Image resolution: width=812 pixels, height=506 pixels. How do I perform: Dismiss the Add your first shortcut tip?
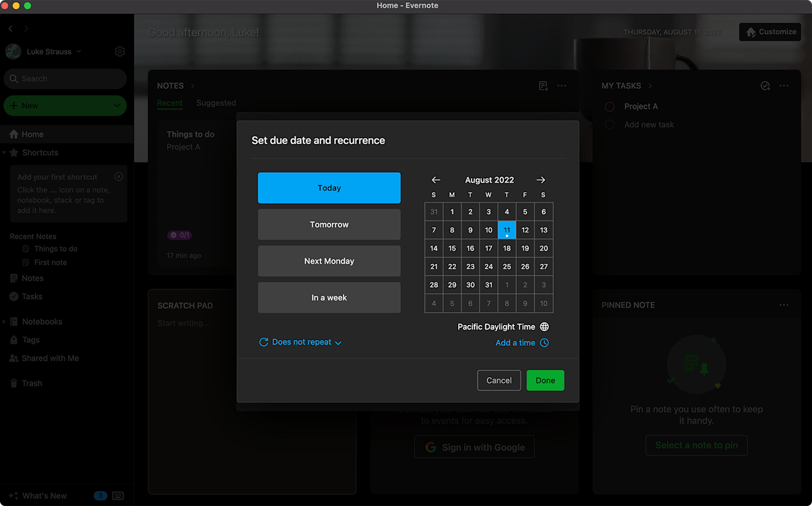tap(119, 176)
